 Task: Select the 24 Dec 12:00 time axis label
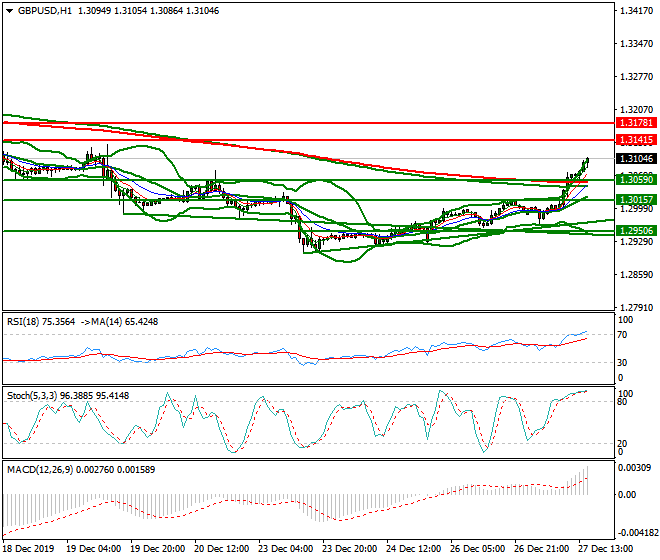coord(413,549)
